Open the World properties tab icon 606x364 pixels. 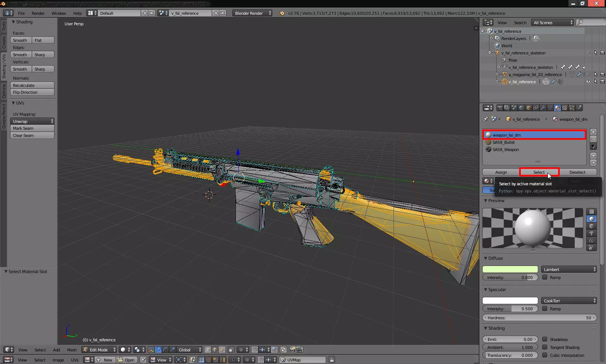pyautogui.click(x=521, y=108)
